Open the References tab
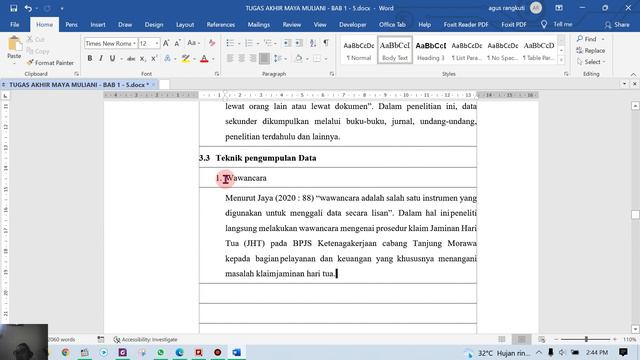Image resolution: width=640 pixels, height=360 pixels. coord(220,24)
